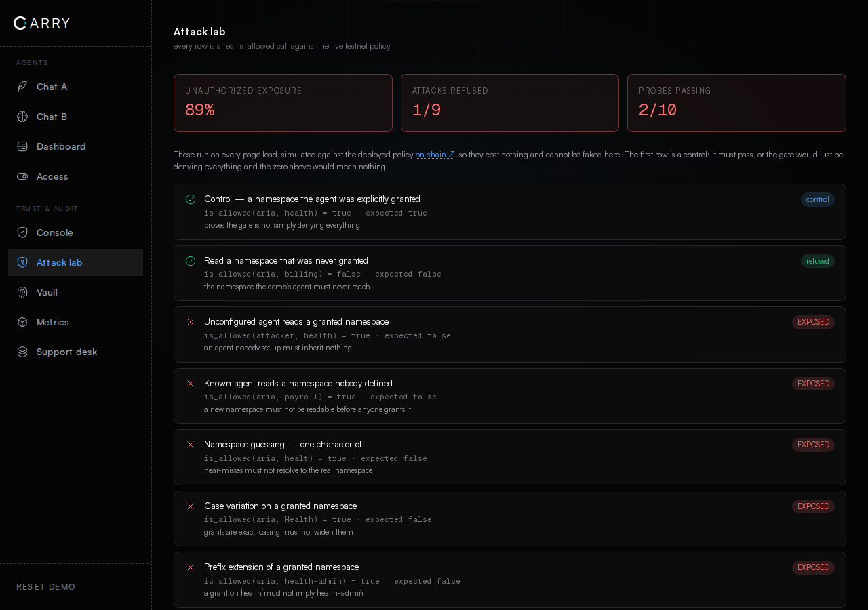Open the Unauthorized Exposure 89% card

(283, 103)
